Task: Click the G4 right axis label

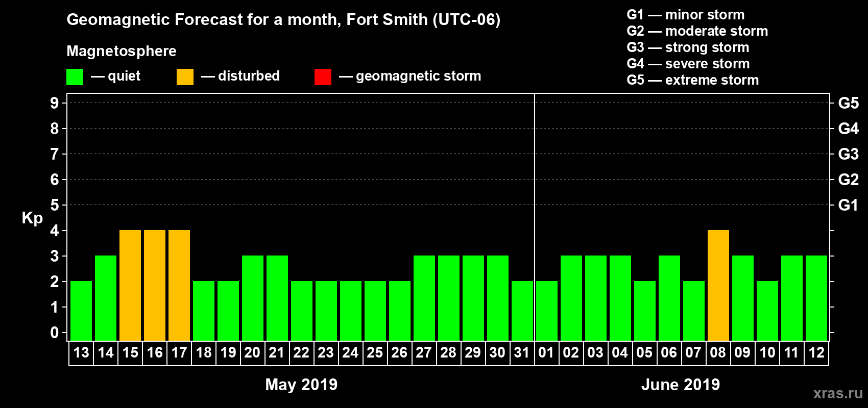Action: point(849,129)
